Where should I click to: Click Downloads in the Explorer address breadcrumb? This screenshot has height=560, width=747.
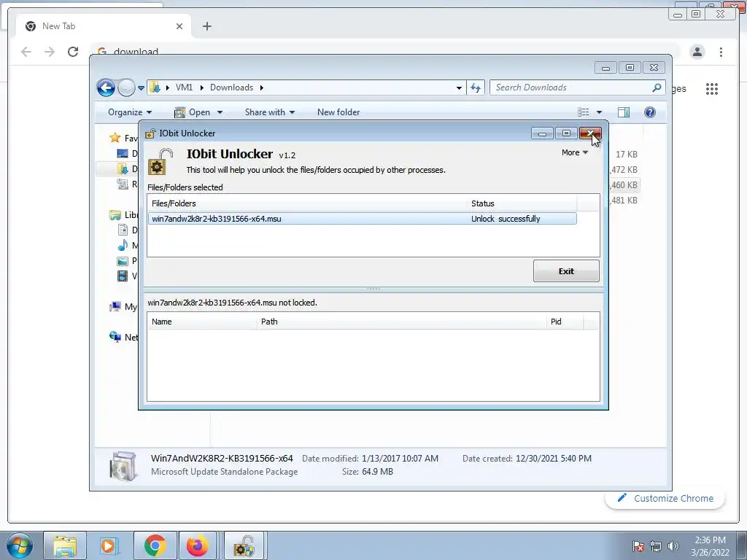[x=231, y=87]
